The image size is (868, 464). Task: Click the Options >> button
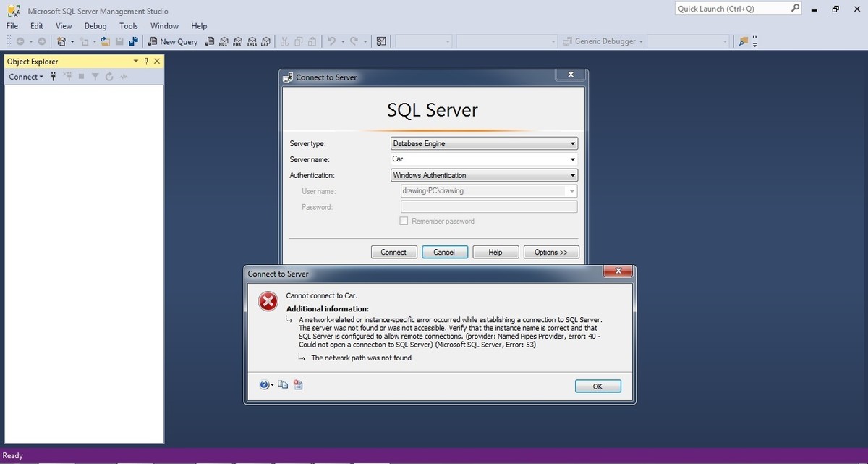[x=551, y=252]
